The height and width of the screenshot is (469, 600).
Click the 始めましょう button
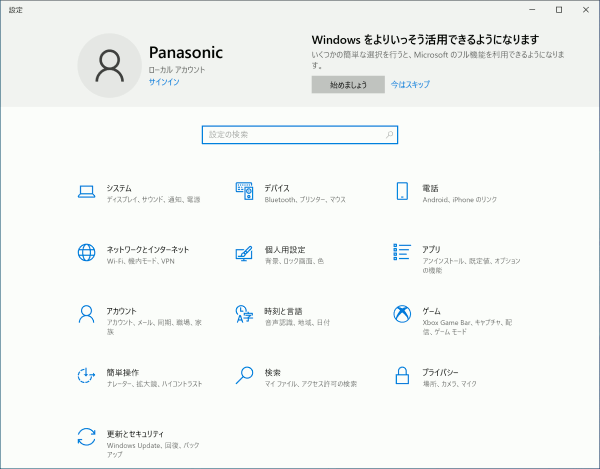point(348,85)
